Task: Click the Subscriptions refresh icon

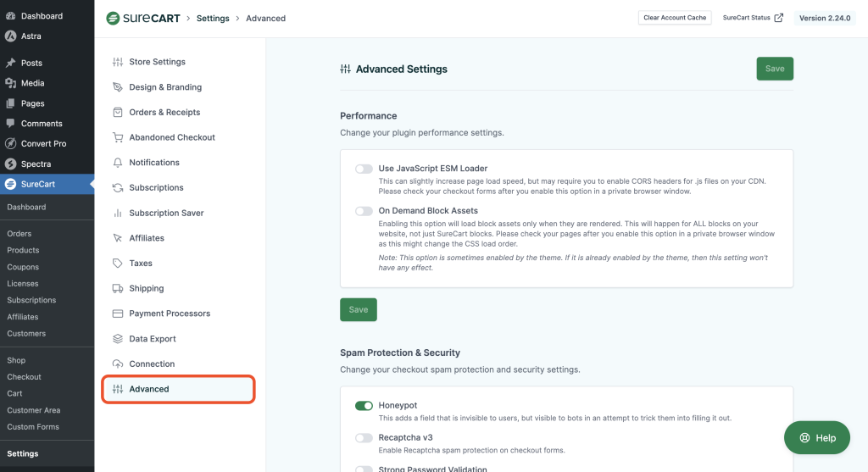Action: (x=117, y=187)
